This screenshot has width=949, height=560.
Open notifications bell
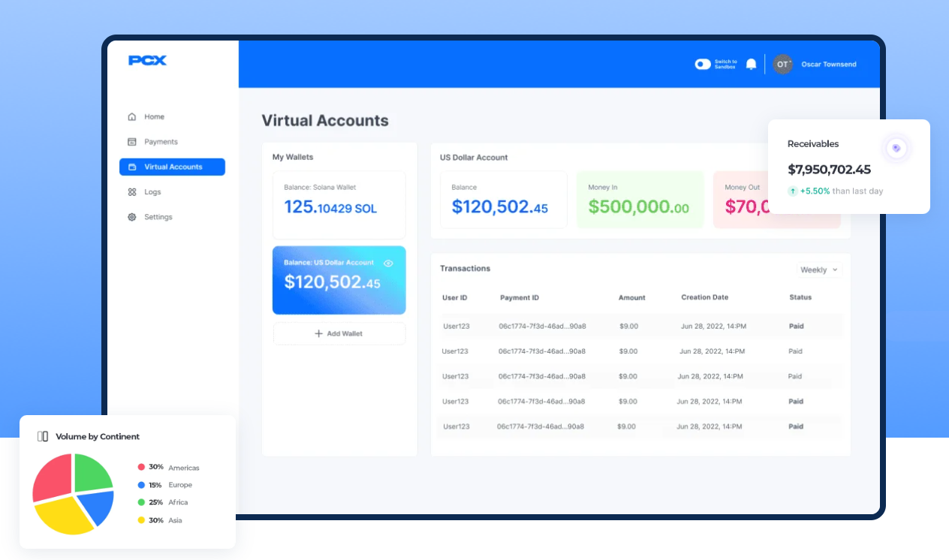click(x=751, y=64)
